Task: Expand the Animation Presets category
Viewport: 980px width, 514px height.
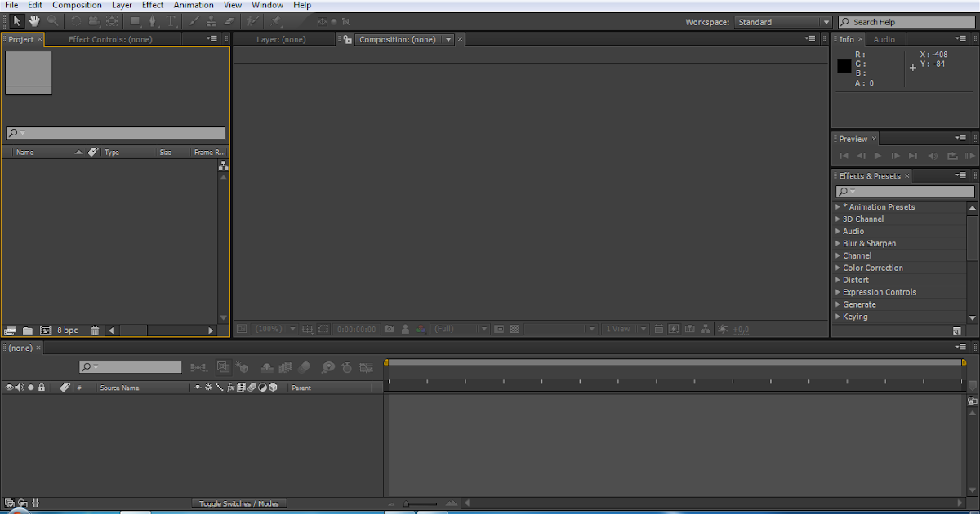Action: point(838,207)
